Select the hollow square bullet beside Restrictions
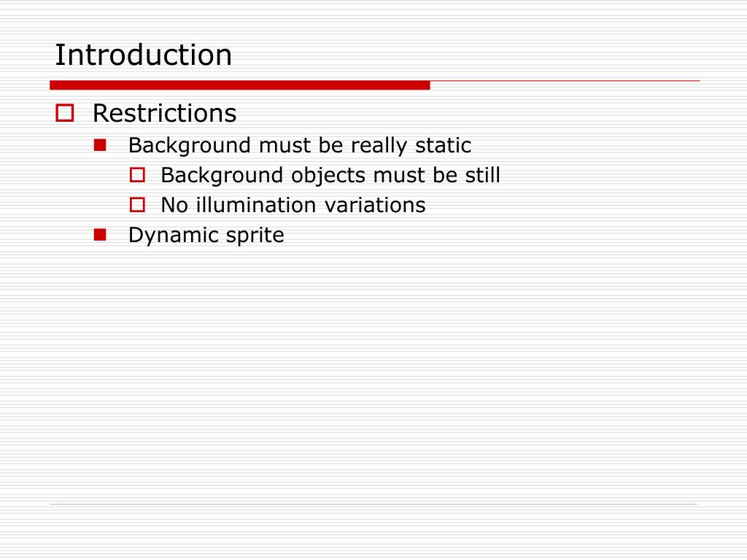747x560 pixels. (x=65, y=113)
